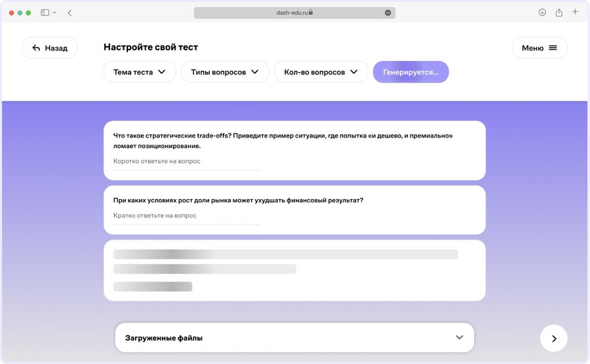Open the Тема теста dropdown
The height and width of the screenshot is (364, 590).
(x=140, y=72)
